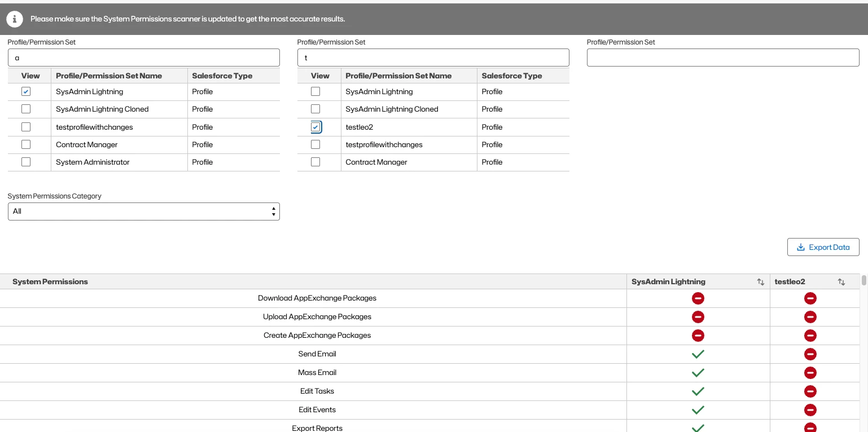
Task: Click the permissions table vertical scrollbar thumb
Action: 863,281
